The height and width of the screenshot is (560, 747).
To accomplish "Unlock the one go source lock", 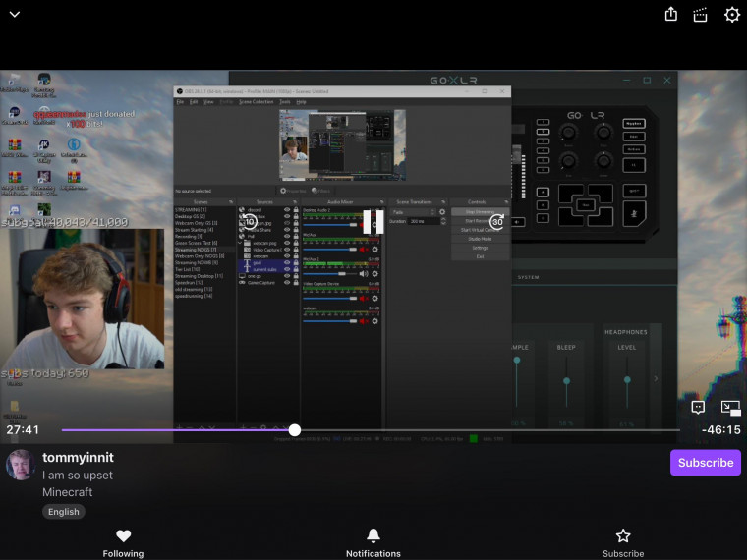I will click(296, 276).
